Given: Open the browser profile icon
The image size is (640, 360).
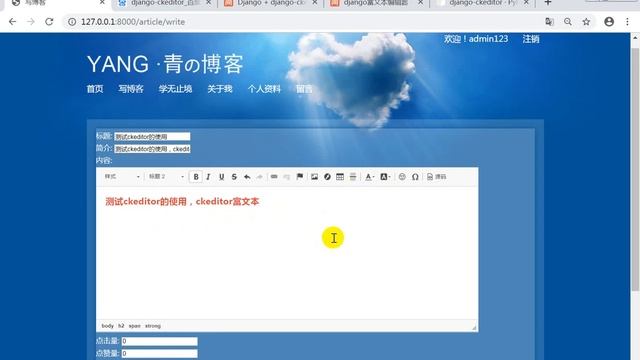Looking at the screenshot, I should (x=609, y=22).
